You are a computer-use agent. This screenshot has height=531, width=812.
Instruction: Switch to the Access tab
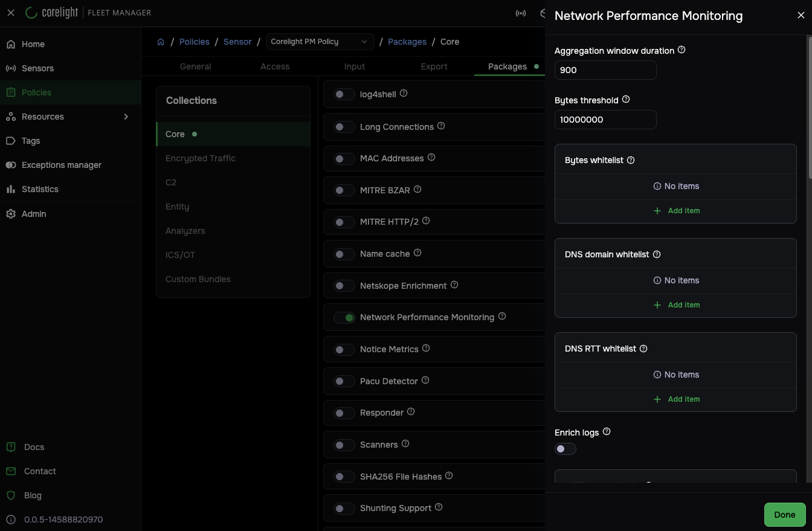click(x=275, y=66)
